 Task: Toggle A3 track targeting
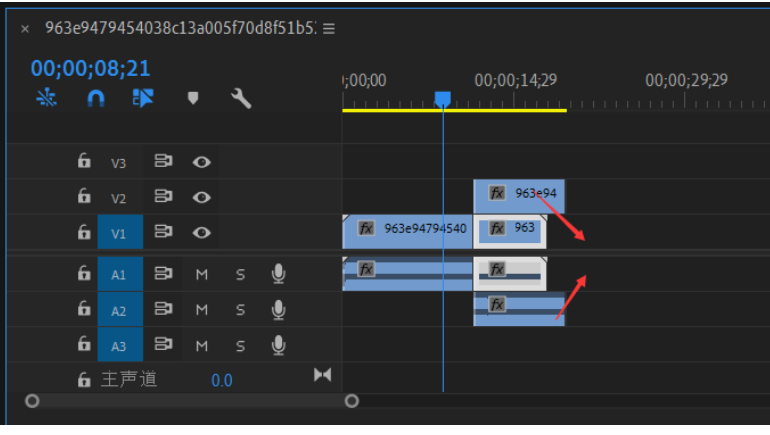point(120,345)
